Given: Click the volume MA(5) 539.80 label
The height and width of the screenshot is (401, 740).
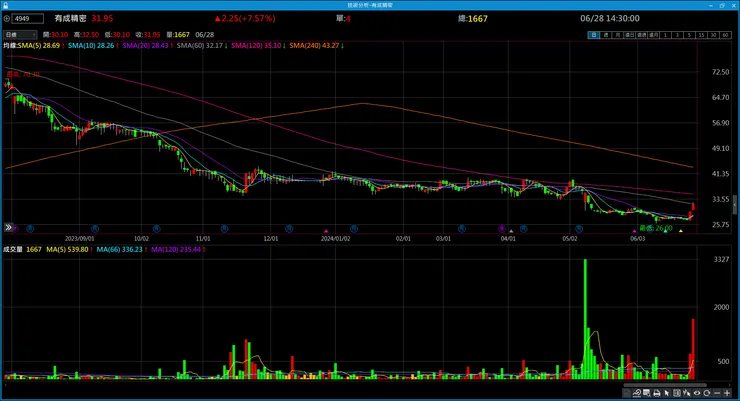Looking at the screenshot, I should 67,249.
